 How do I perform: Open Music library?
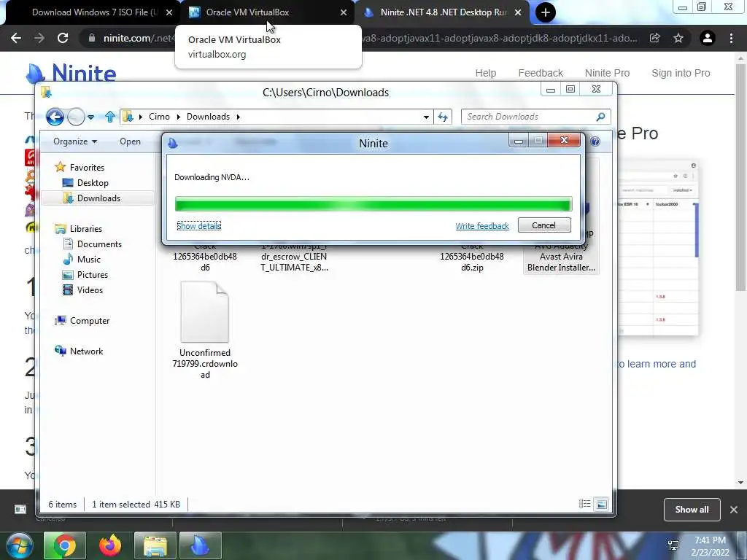pyautogui.click(x=88, y=259)
